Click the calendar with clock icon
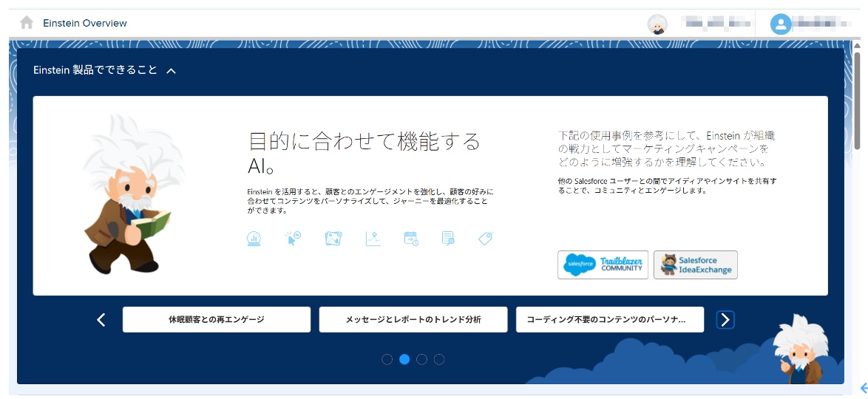868x399 pixels. [x=411, y=239]
